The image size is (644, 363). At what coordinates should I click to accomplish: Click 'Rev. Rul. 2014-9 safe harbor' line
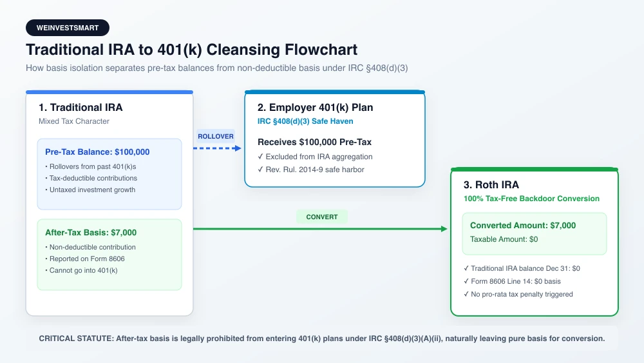(x=311, y=170)
